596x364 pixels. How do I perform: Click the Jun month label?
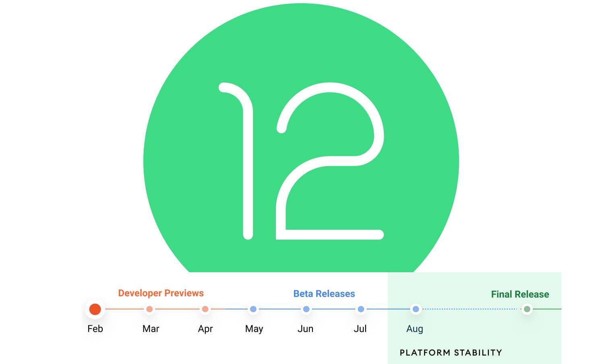pos(306,329)
